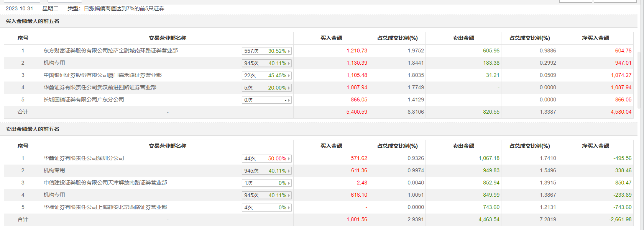Open 中信建投证券天津解放南路证券营业部 link

(105, 183)
